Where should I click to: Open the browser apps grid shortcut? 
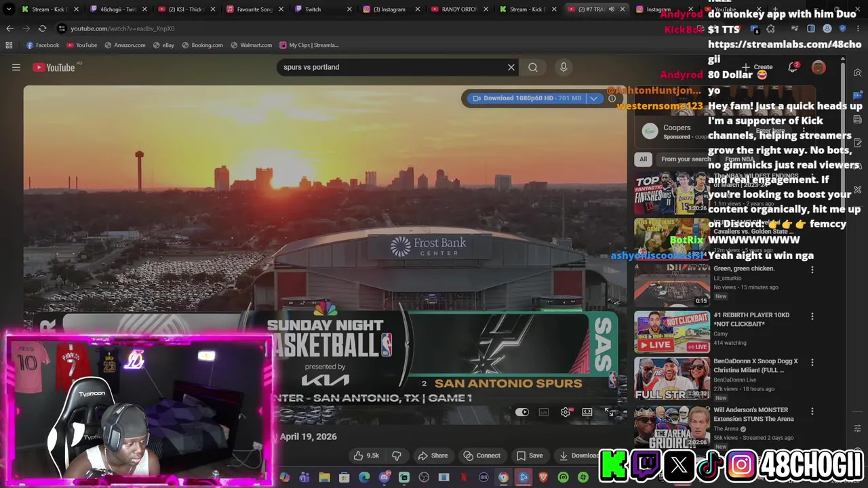click(9, 45)
